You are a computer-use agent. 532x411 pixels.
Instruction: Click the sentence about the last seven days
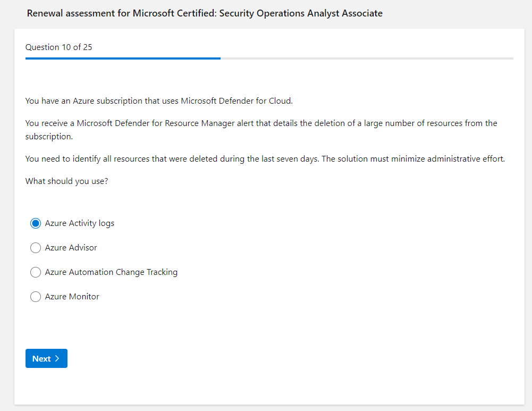coord(265,159)
